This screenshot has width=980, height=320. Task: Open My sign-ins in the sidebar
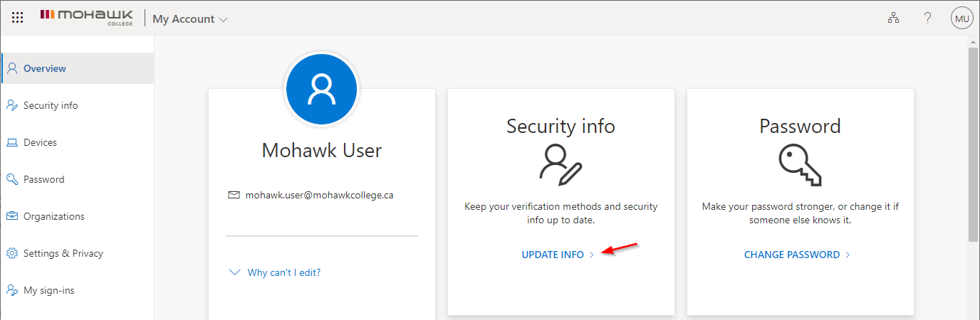coord(48,290)
